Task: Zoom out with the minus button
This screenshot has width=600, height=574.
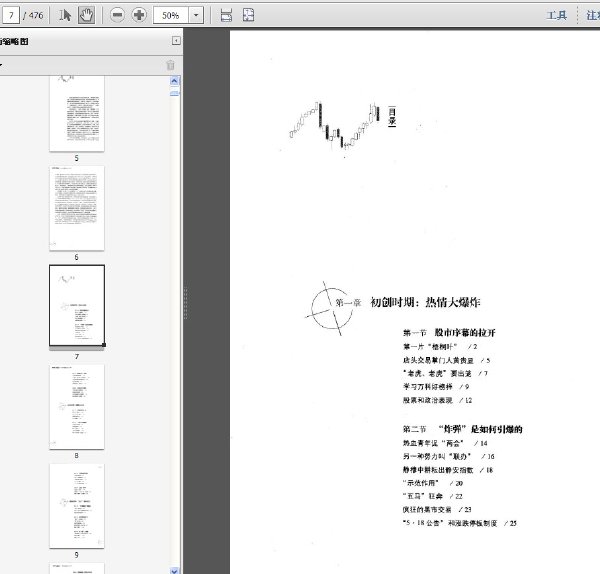Action: point(117,15)
